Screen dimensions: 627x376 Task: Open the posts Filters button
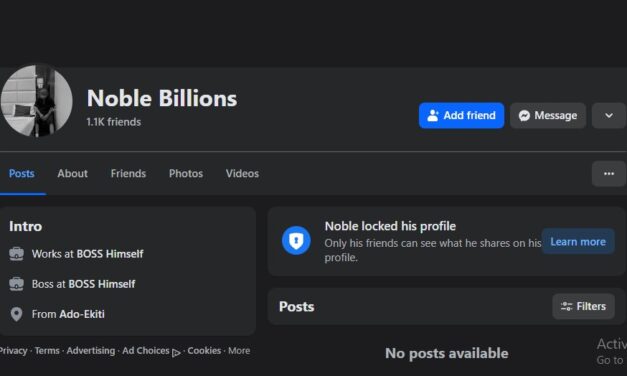pos(583,306)
